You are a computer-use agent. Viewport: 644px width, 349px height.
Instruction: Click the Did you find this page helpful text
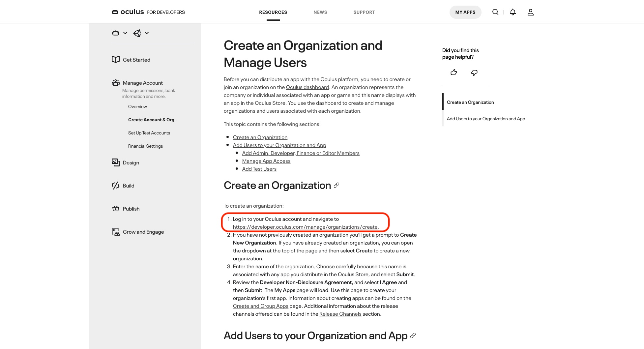[x=460, y=53]
